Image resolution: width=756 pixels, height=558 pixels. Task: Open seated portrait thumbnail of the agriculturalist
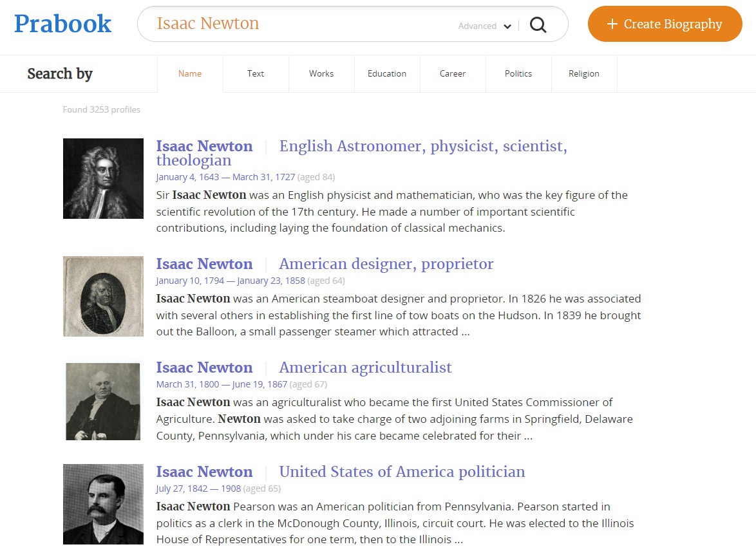click(x=103, y=402)
